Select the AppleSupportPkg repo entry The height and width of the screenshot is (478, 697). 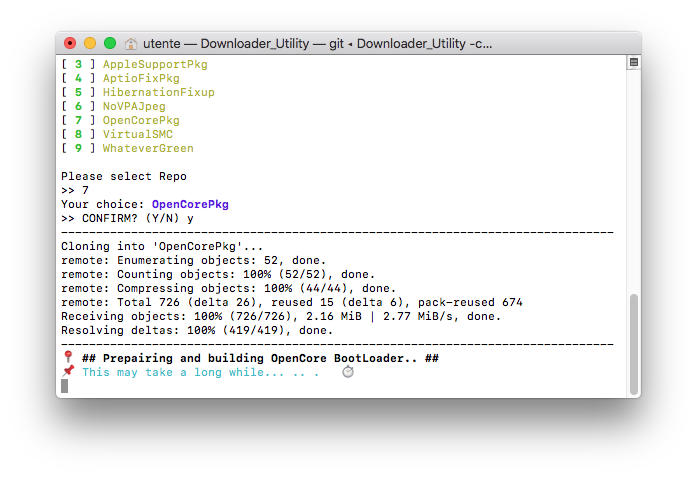155,64
